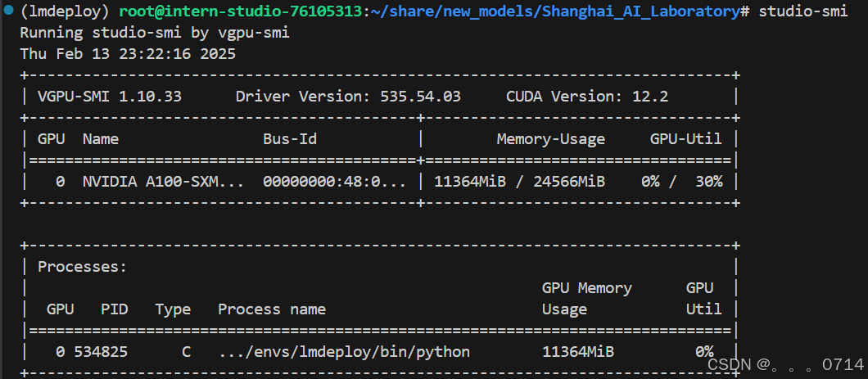Click the 'Running studio-smi by vgpu-smi' line
Viewport: 868px width, 379px height.
pyautogui.click(x=155, y=34)
